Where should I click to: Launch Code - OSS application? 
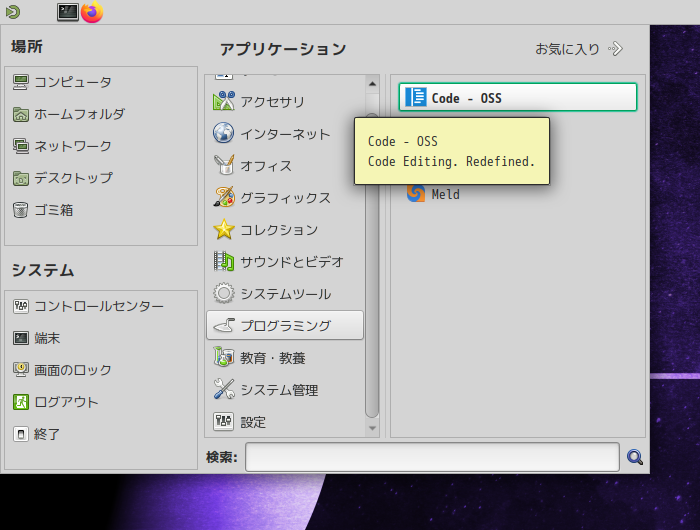[517, 97]
